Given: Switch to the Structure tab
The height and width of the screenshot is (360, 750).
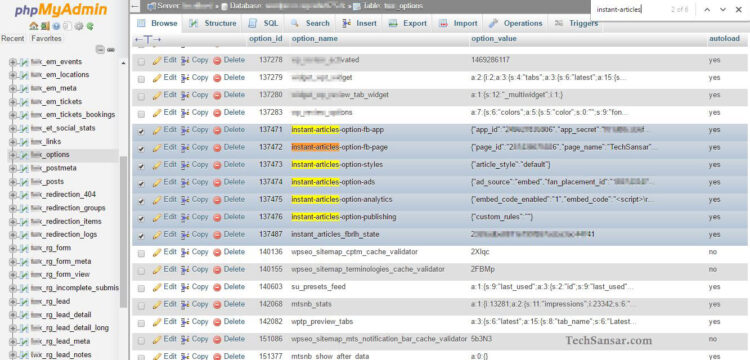Looking at the screenshot, I should click(213, 23).
